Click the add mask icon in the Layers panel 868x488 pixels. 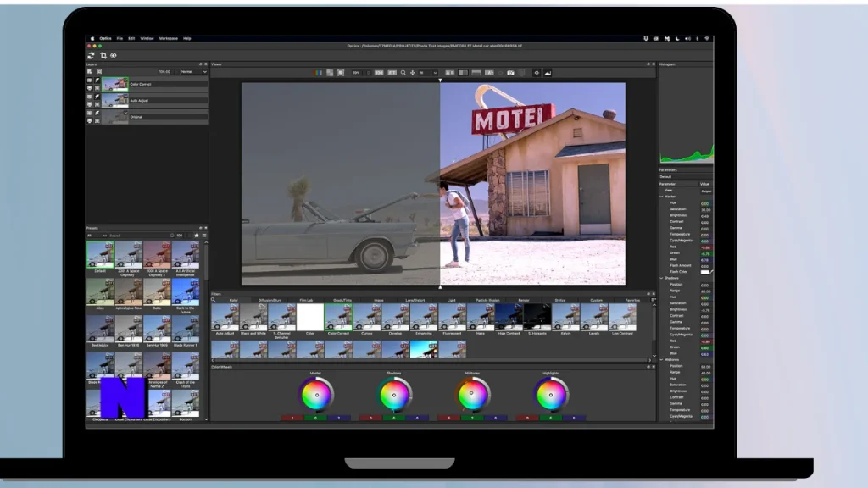click(x=99, y=72)
